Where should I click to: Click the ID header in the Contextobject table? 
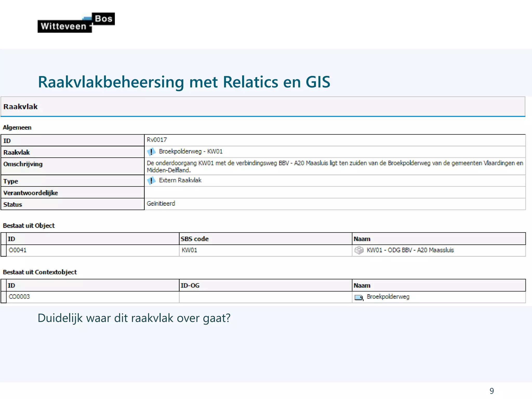coord(93,285)
